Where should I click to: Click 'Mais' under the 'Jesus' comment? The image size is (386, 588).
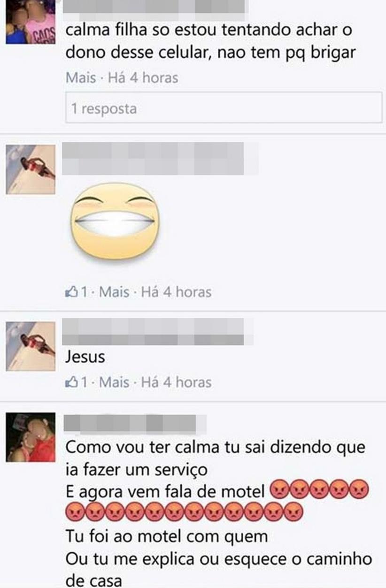pos(114,382)
